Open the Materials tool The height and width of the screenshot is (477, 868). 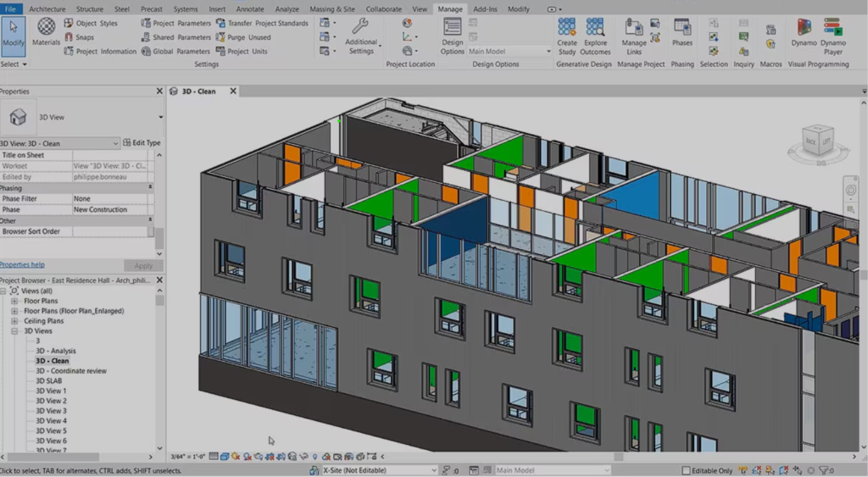point(46,31)
